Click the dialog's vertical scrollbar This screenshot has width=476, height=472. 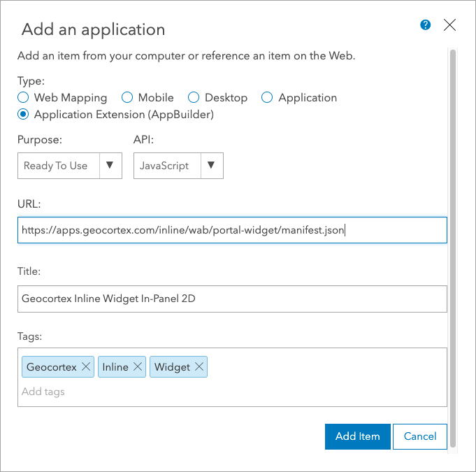(453, 248)
